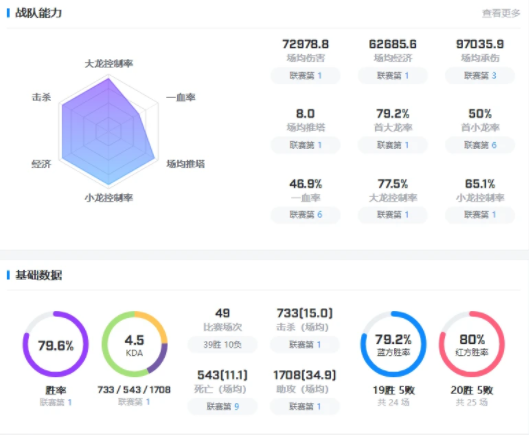Screen dimensions: 529x436
Task: Click the red 红方胜率 80% ring
Action: [472, 344]
